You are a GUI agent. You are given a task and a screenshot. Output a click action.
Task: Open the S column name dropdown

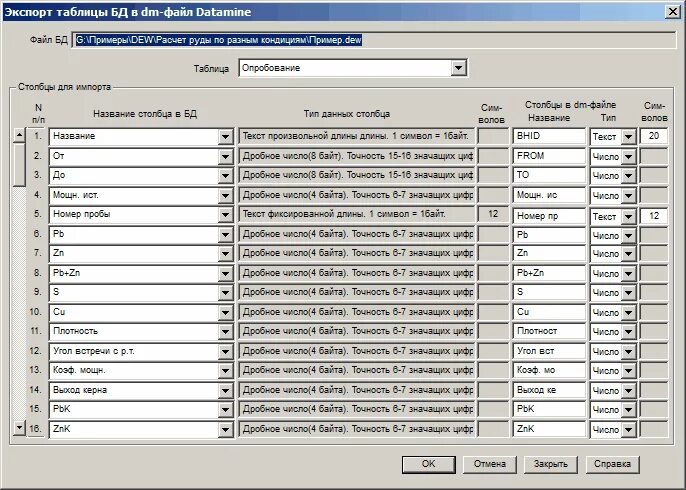coord(225,293)
